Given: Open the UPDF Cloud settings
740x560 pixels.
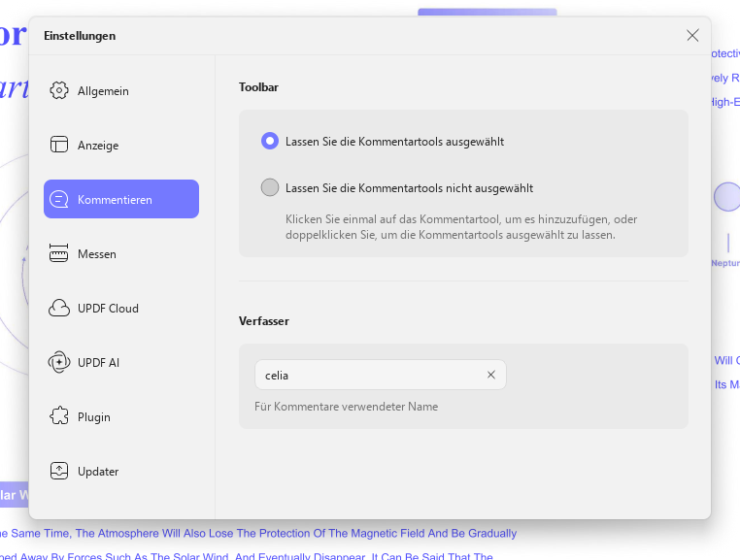Looking at the screenshot, I should tap(121, 308).
